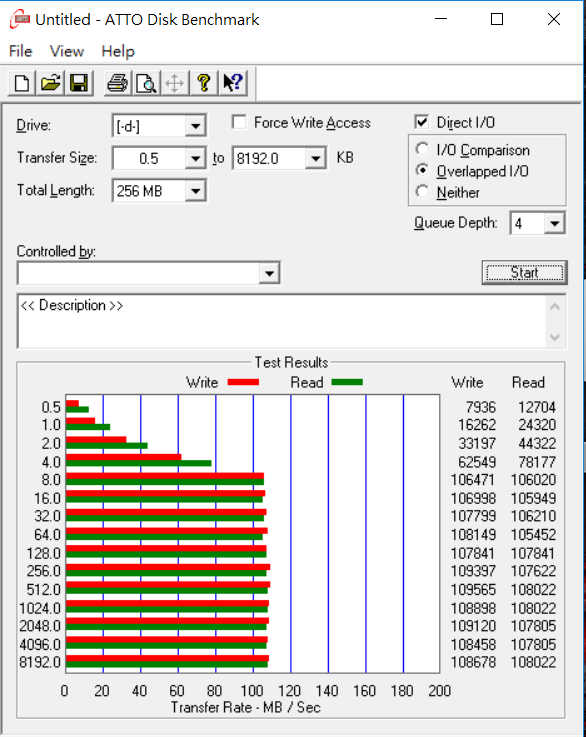Expand the Total Length 256 MB dropdown
This screenshot has height=737, width=586.
point(195,191)
